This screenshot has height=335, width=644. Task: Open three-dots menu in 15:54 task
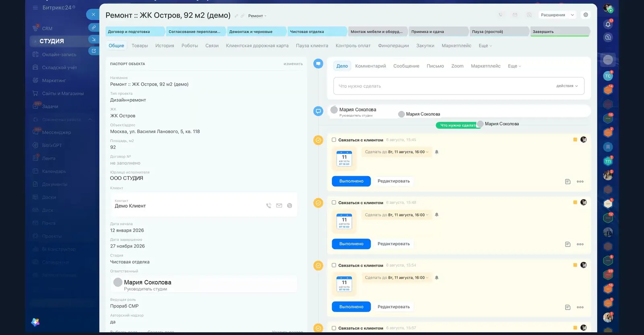click(580, 307)
